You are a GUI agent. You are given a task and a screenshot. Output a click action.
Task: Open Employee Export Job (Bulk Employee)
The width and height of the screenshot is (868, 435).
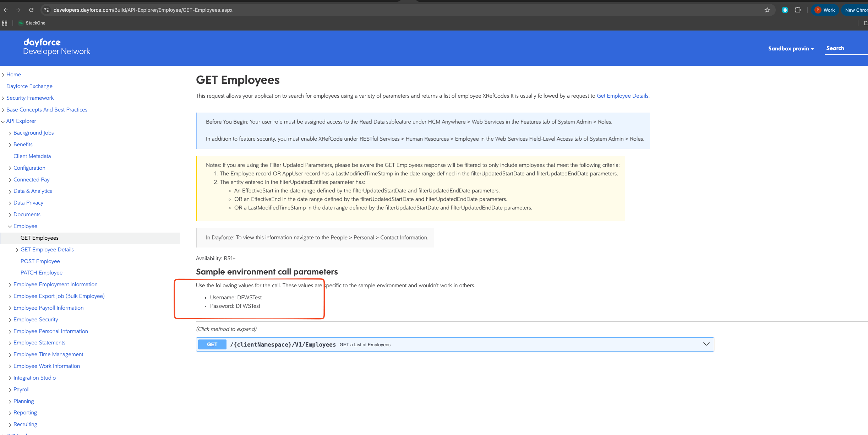click(59, 296)
